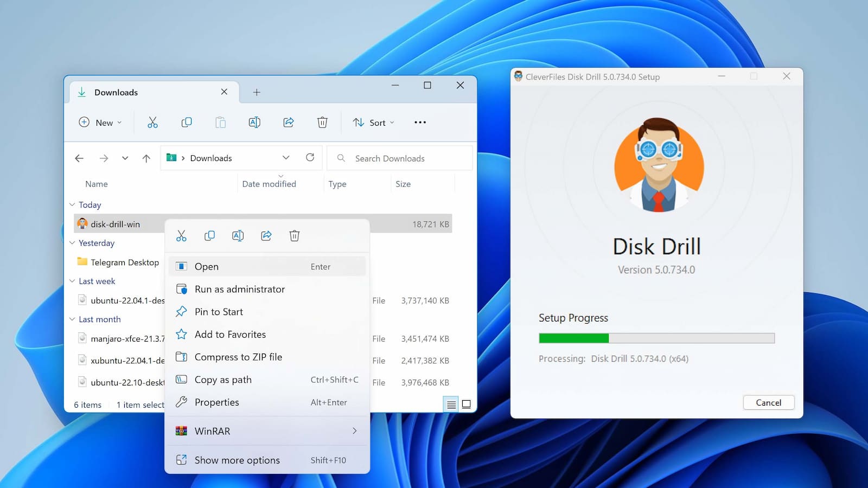
Task: Collapse the Today group
Action: click(x=72, y=205)
